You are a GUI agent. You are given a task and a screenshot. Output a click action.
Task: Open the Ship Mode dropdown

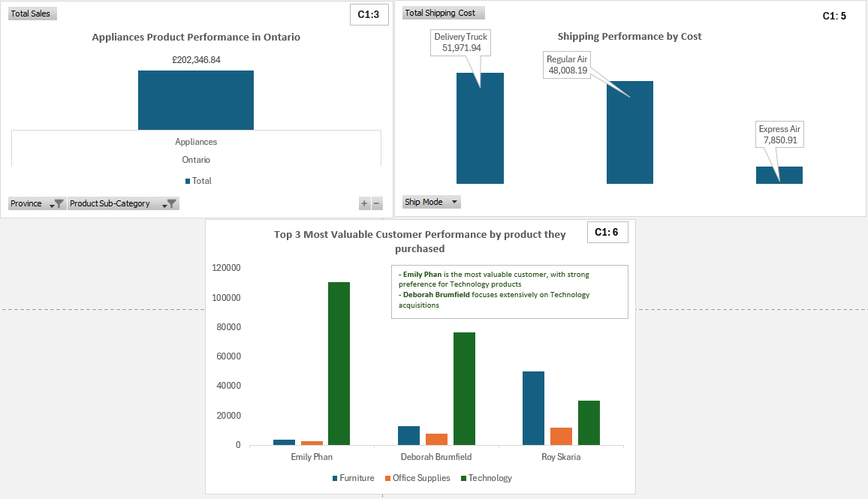click(454, 202)
